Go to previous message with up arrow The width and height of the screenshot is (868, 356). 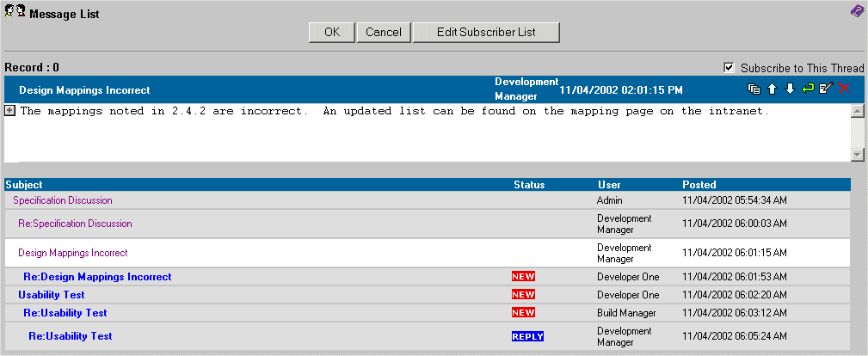pyautogui.click(x=772, y=89)
